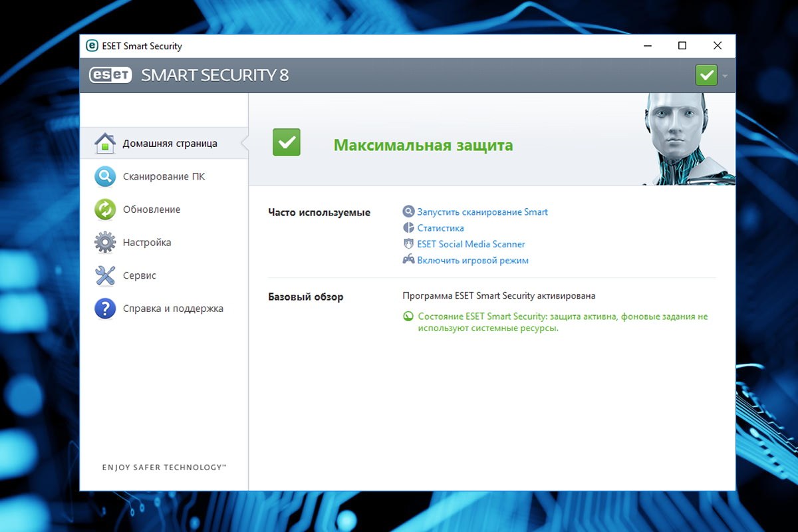Click the green Состояние ESET Smart Security status text
This screenshot has width=798, height=532.
coord(563,323)
